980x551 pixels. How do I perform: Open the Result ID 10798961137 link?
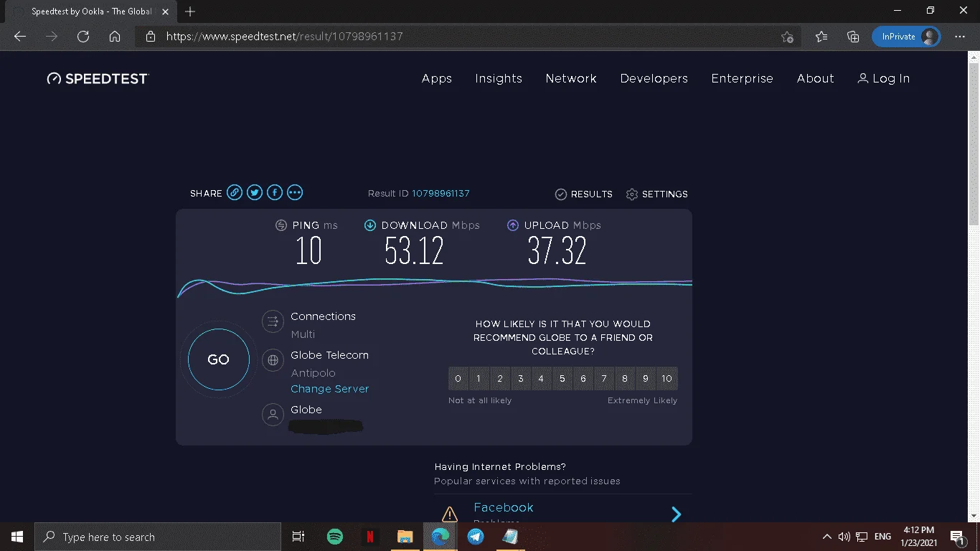(x=441, y=194)
